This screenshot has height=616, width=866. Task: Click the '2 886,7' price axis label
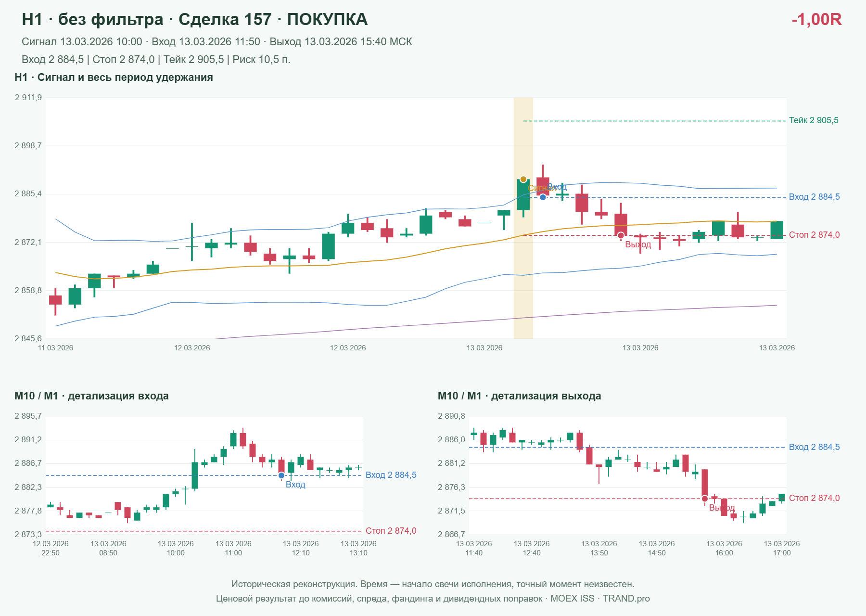(28, 463)
